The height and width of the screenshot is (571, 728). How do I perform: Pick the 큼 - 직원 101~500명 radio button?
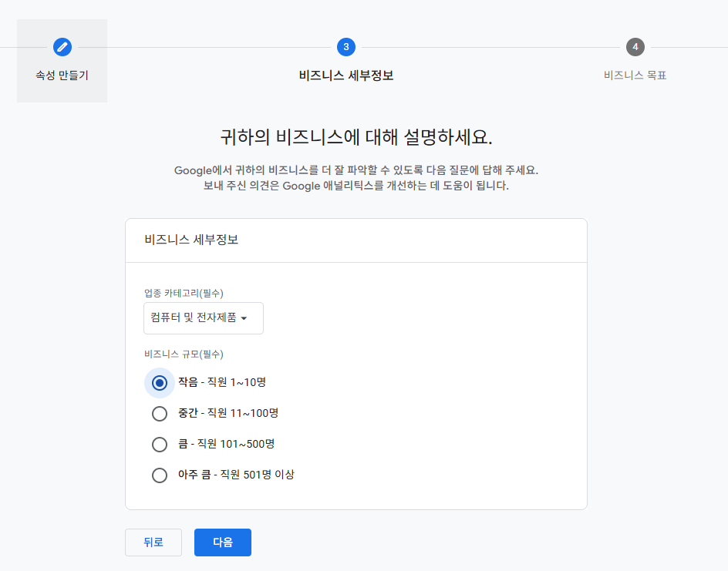click(159, 445)
